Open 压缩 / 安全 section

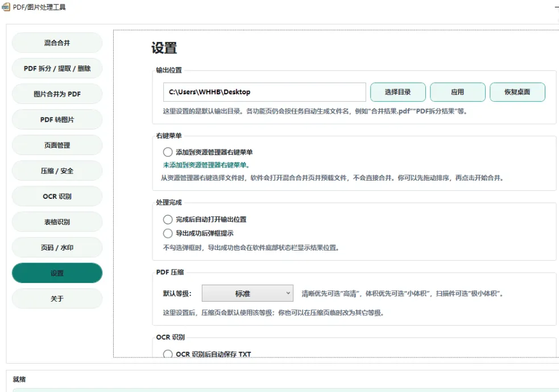(x=57, y=171)
